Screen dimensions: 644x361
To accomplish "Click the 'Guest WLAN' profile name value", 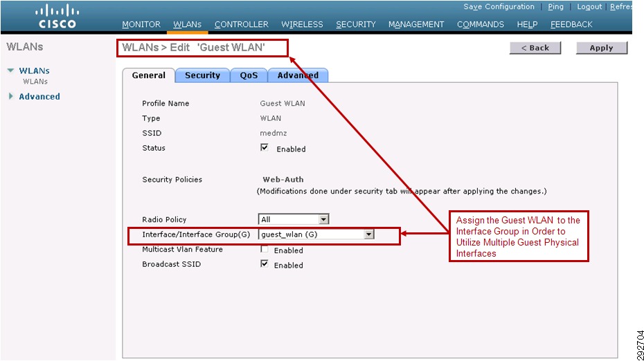I will point(283,103).
